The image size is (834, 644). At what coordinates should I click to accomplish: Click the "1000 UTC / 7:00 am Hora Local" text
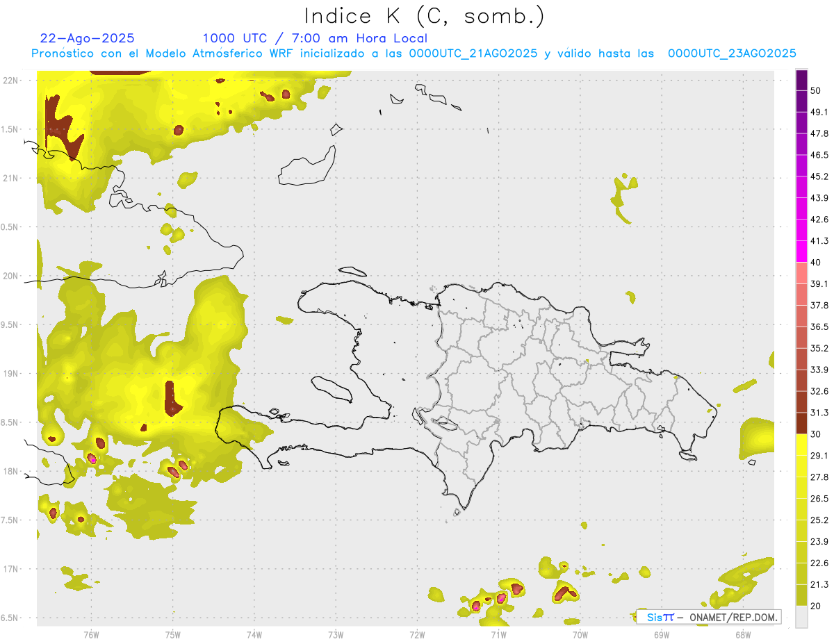click(315, 39)
